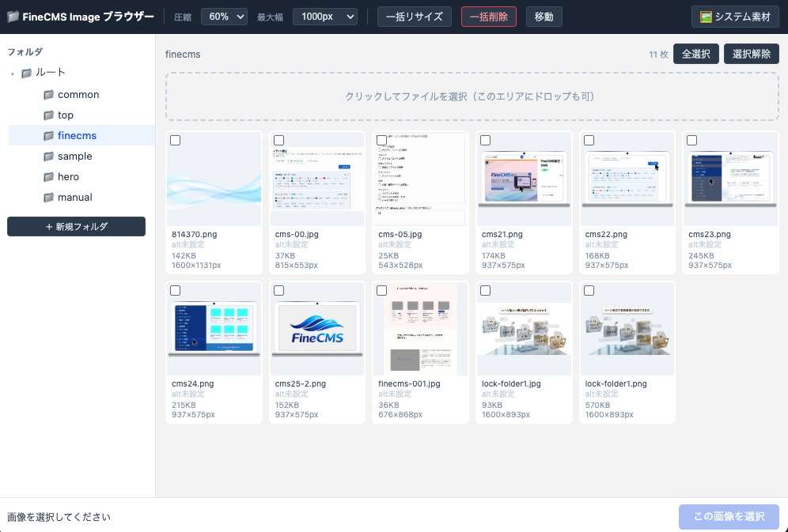The width and height of the screenshot is (788, 532).
Task: Click the 一括削除 button
Action: pyautogui.click(x=488, y=17)
